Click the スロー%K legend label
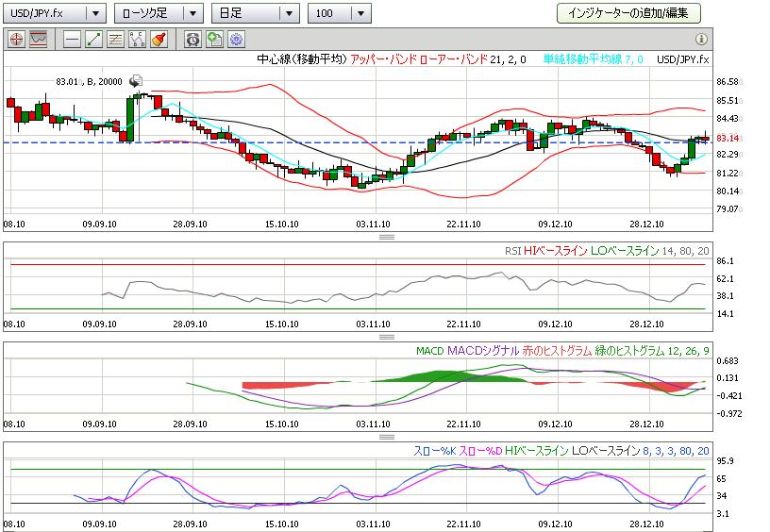 click(435, 451)
